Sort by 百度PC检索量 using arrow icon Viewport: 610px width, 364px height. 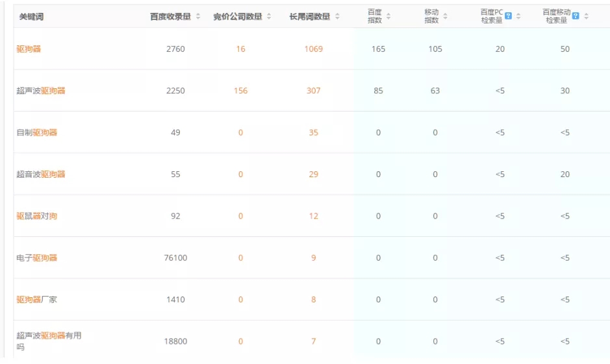click(x=518, y=17)
